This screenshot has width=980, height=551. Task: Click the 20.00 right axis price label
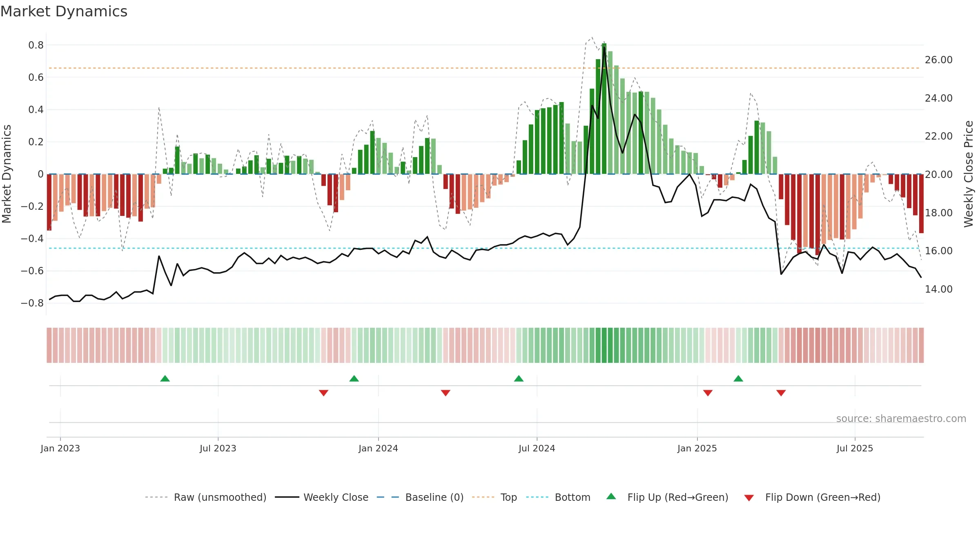938,174
